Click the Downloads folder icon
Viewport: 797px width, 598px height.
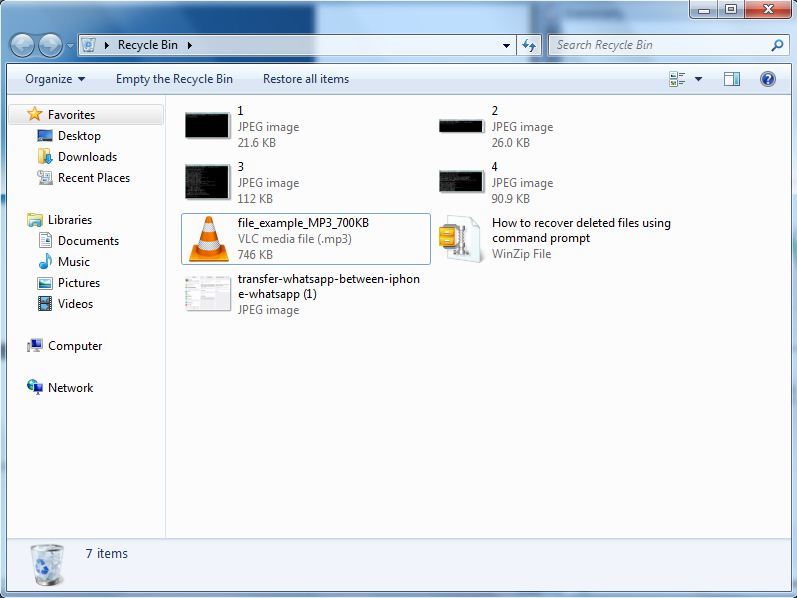point(45,157)
